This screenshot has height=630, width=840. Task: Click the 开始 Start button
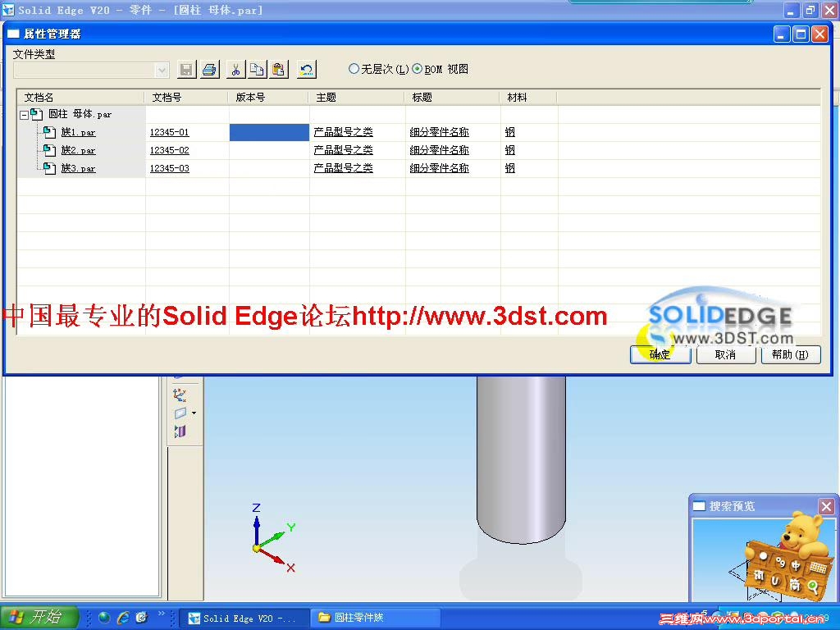click(39, 617)
